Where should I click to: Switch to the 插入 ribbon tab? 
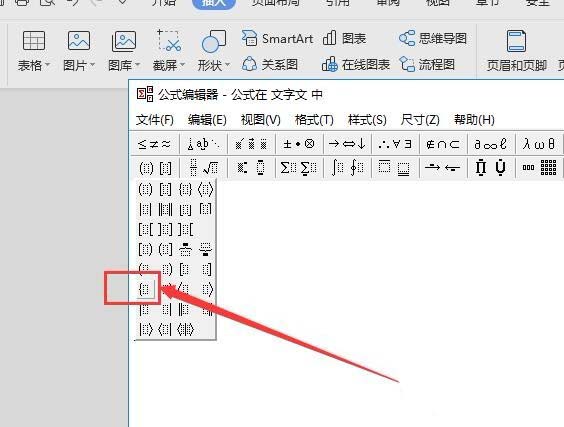tap(214, 3)
